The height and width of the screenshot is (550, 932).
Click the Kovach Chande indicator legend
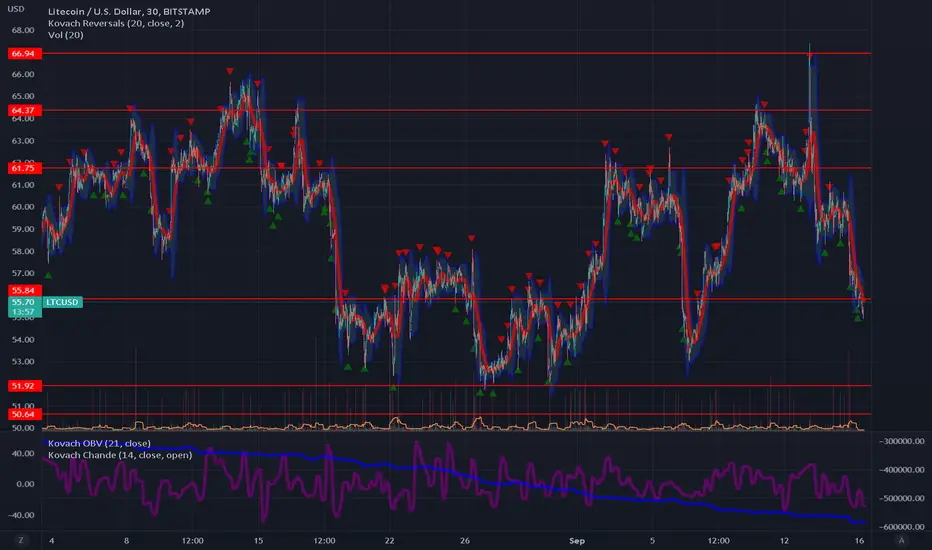tap(120, 455)
